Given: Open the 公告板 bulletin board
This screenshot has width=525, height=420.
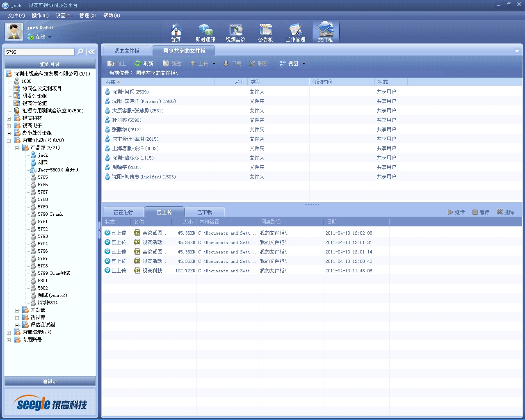Looking at the screenshot, I should 265,32.
